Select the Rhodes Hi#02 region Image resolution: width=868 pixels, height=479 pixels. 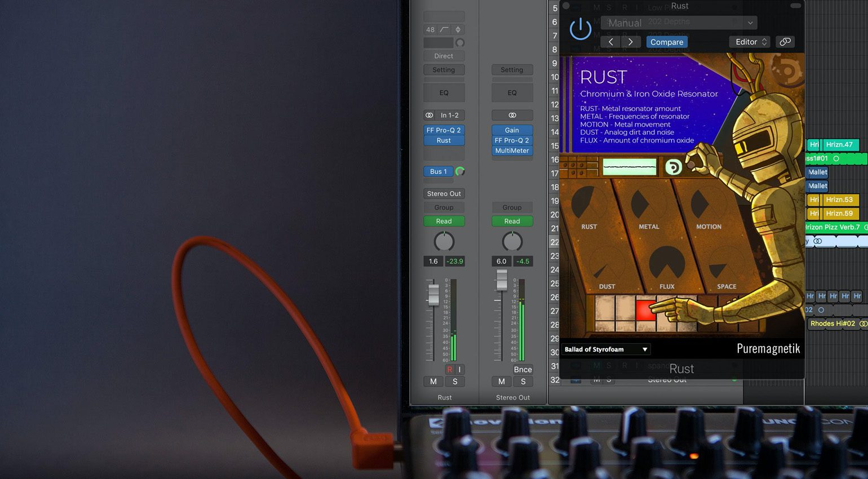[x=838, y=323]
